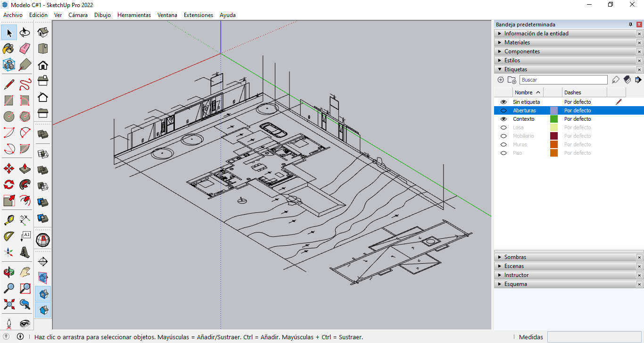The image size is (644, 343).
Task: Pick the Paint Bucket tool
Action: (9, 49)
